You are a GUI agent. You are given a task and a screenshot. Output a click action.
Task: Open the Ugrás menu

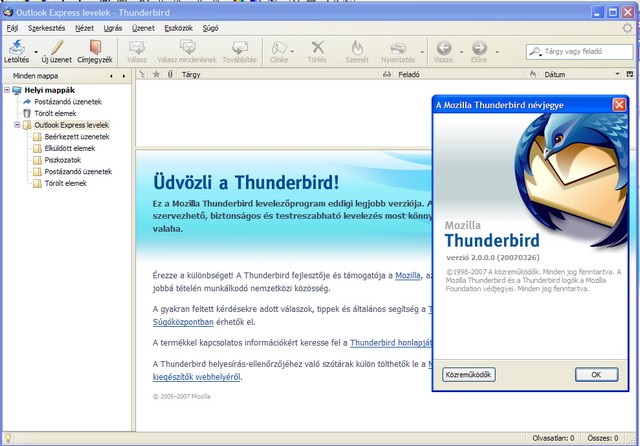[113, 28]
